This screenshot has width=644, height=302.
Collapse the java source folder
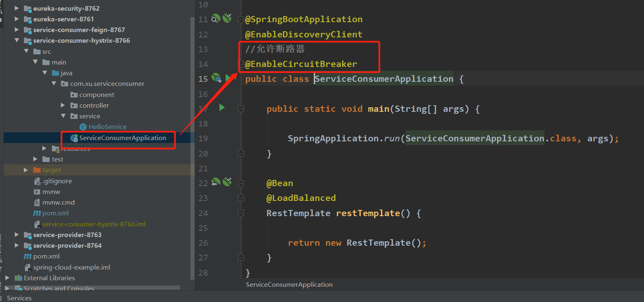click(45, 73)
